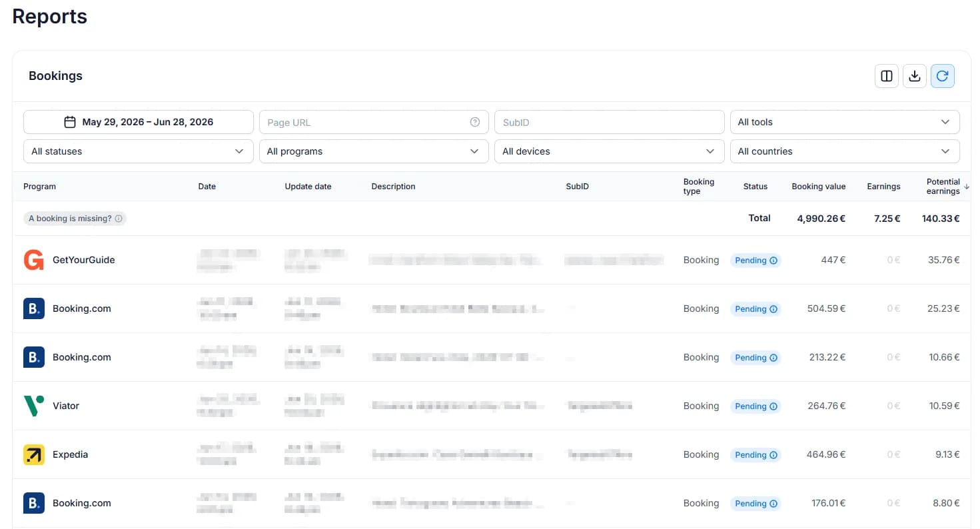The height and width of the screenshot is (529, 980).
Task: Click the info icon on Expedia's Pending badge
Action: [773, 455]
